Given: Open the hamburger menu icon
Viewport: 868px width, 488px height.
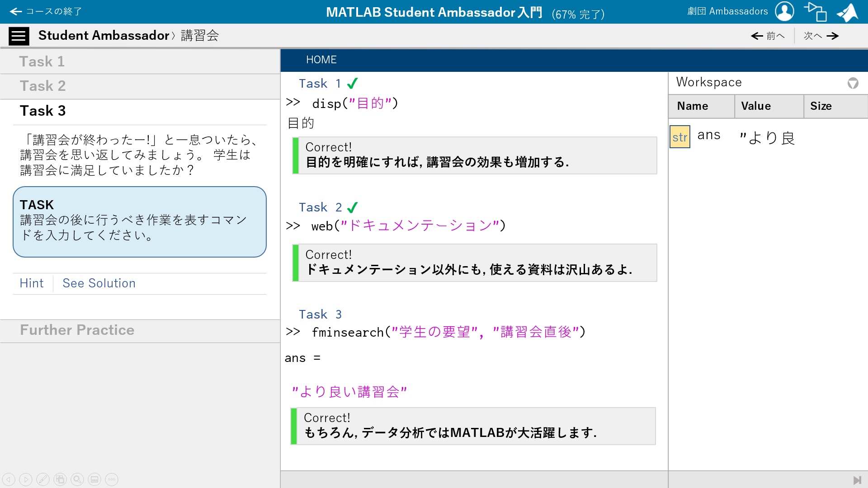Looking at the screenshot, I should (x=19, y=36).
